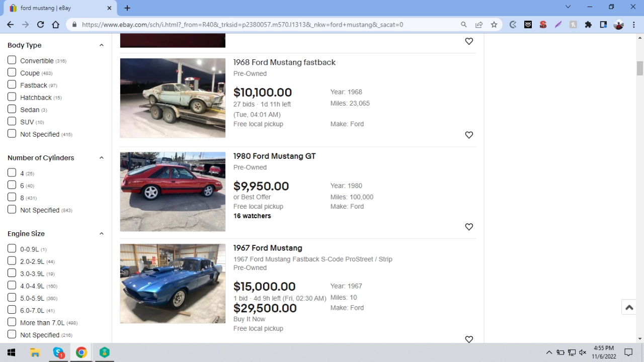Switch to the ford mustang eBay tab
The width and height of the screenshot is (644, 362).
(x=59, y=8)
